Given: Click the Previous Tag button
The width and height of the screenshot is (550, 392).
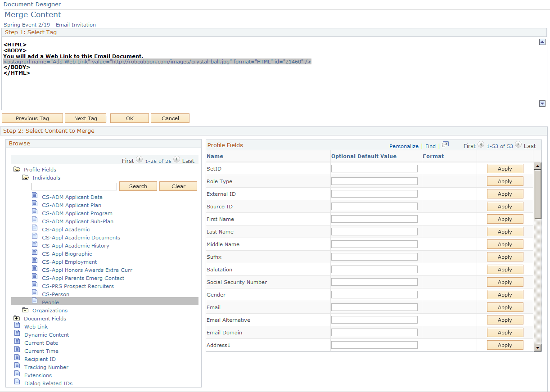Looking at the screenshot, I should point(32,118).
